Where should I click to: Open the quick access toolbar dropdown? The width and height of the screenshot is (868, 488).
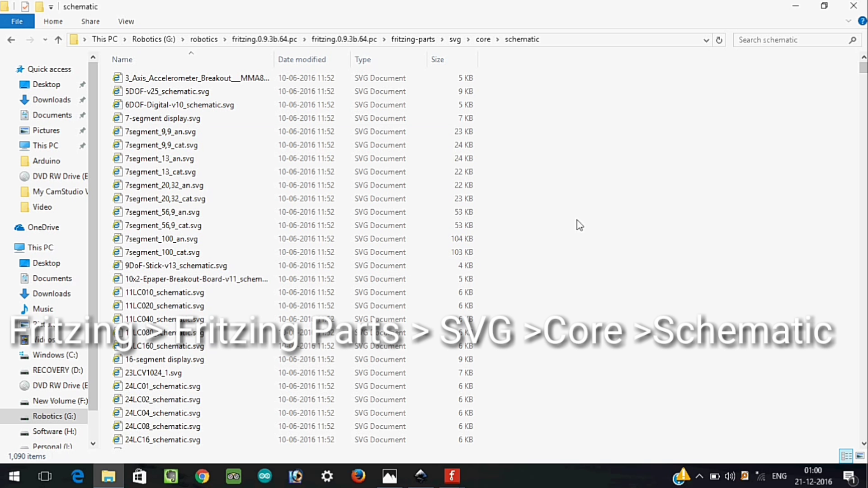[x=51, y=7]
